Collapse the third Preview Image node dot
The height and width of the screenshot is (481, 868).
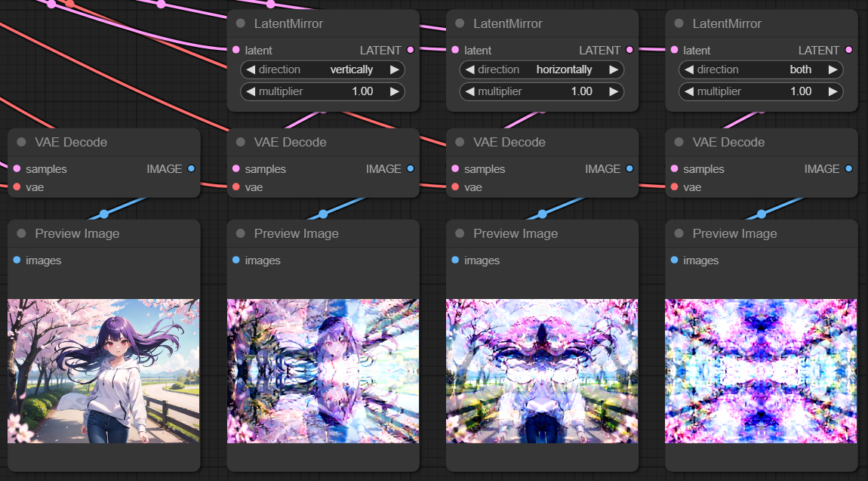coord(460,233)
